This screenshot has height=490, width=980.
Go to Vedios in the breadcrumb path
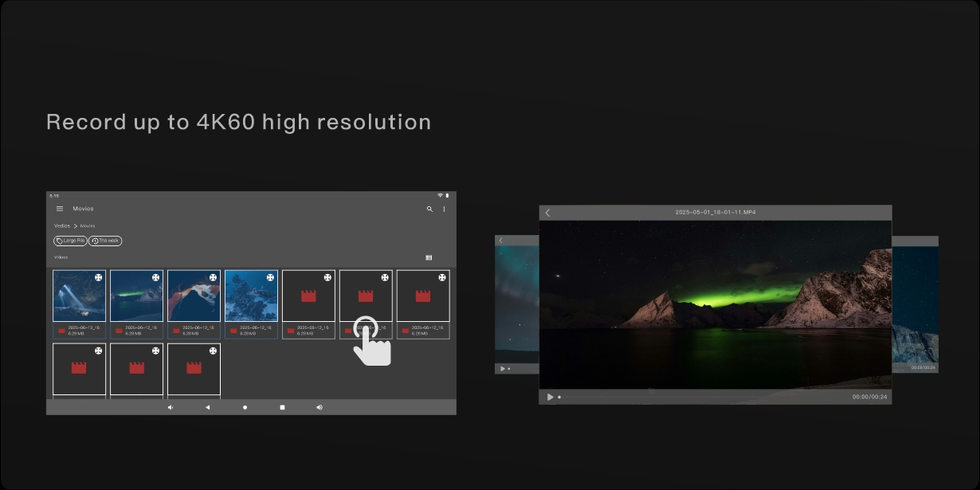point(62,225)
